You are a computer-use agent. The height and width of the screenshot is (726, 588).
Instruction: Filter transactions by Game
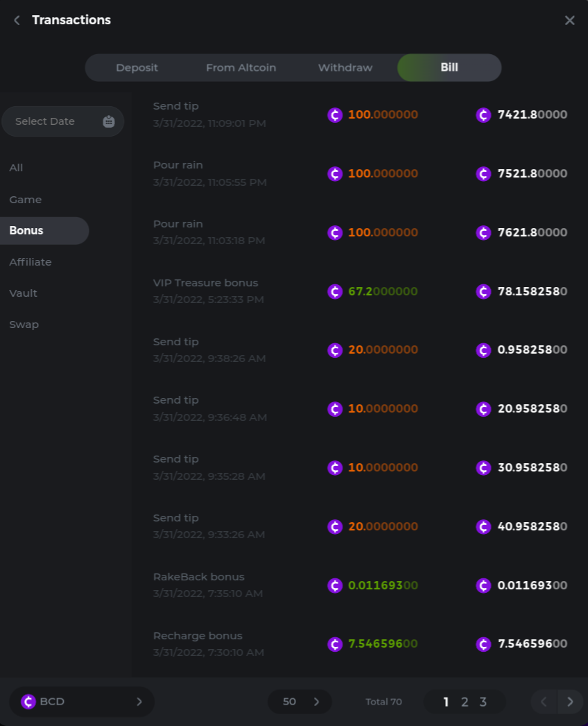click(26, 200)
